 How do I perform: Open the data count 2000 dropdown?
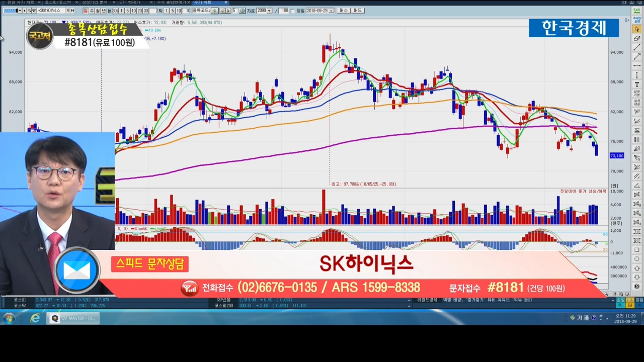tap(269, 11)
